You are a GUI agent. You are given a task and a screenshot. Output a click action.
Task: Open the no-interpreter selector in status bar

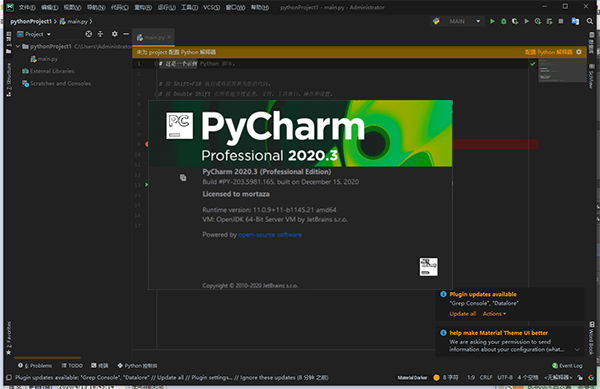tap(558, 378)
